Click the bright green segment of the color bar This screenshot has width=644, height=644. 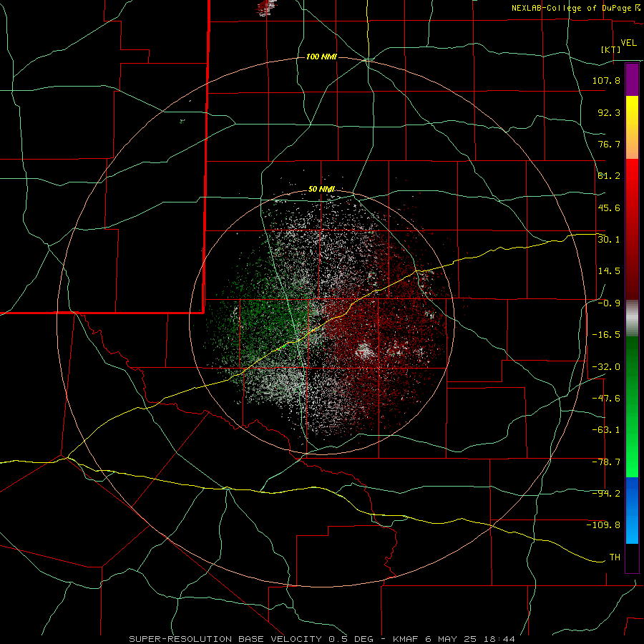(632, 406)
